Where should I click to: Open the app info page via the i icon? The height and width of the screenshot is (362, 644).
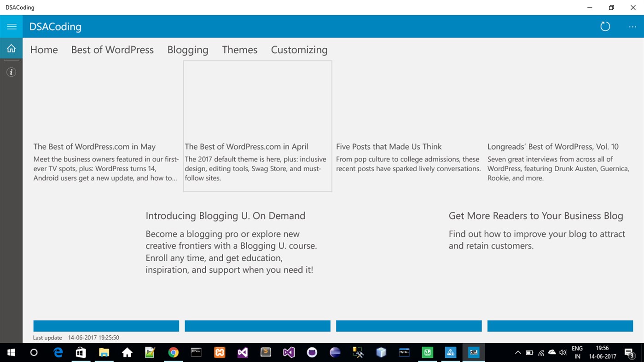pyautogui.click(x=11, y=72)
